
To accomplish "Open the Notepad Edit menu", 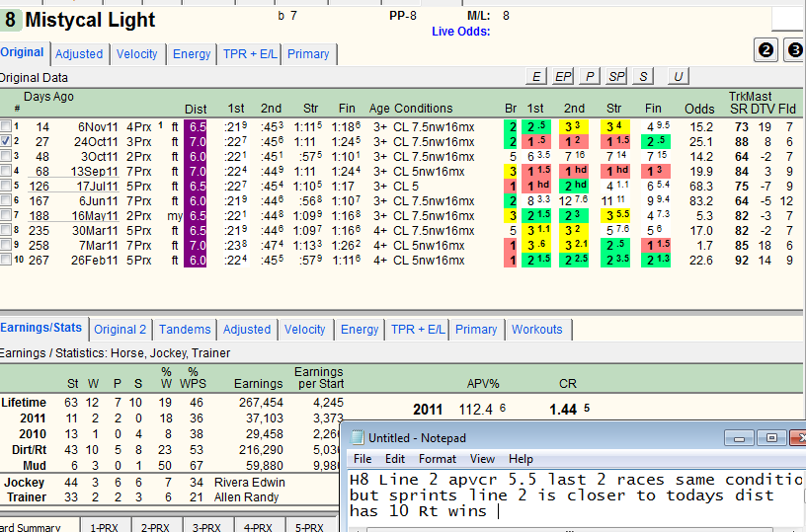I will pos(395,459).
